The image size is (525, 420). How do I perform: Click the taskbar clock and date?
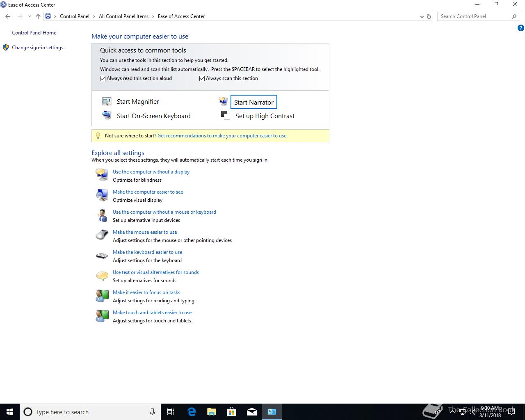490,412
